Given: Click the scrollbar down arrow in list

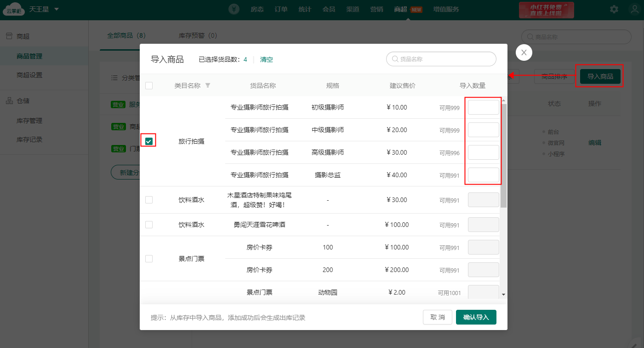Looking at the screenshot, I should tap(503, 294).
